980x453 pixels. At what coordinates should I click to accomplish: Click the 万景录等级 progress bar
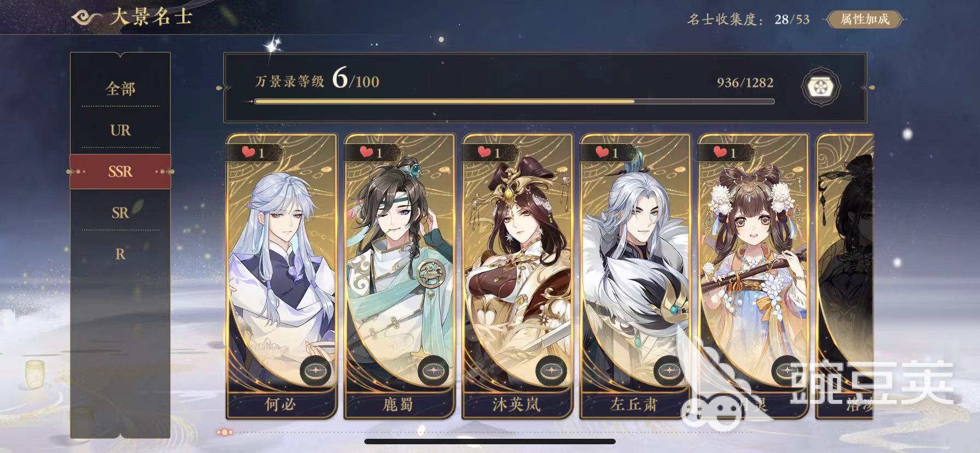[514, 101]
